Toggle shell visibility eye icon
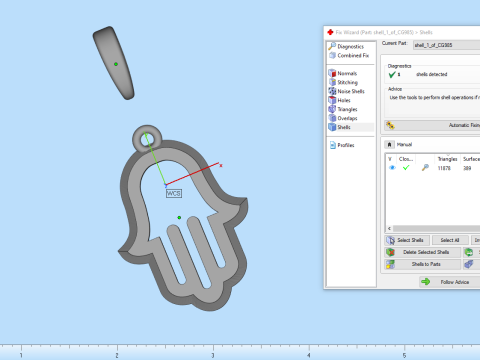The width and height of the screenshot is (480, 360). 392,168
